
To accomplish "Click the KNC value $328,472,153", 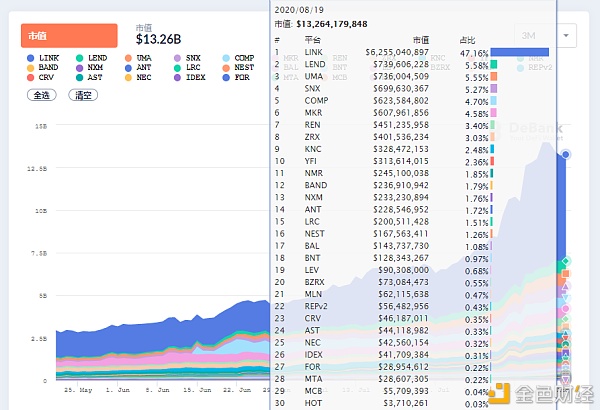I will [401, 149].
